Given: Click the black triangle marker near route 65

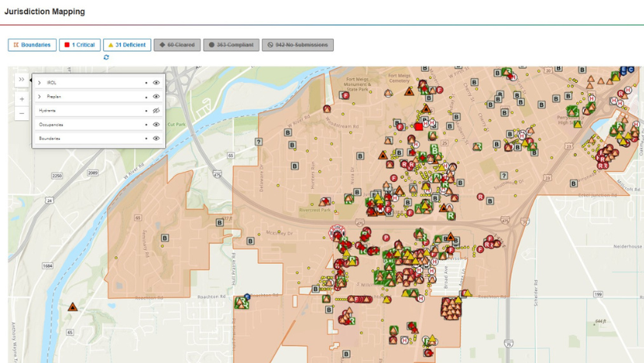Looking at the screenshot, I should click(x=73, y=307).
